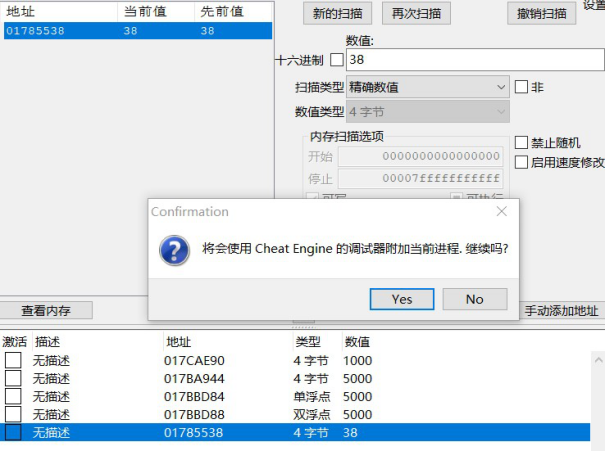Click the 单浮点 type cell

point(312,396)
